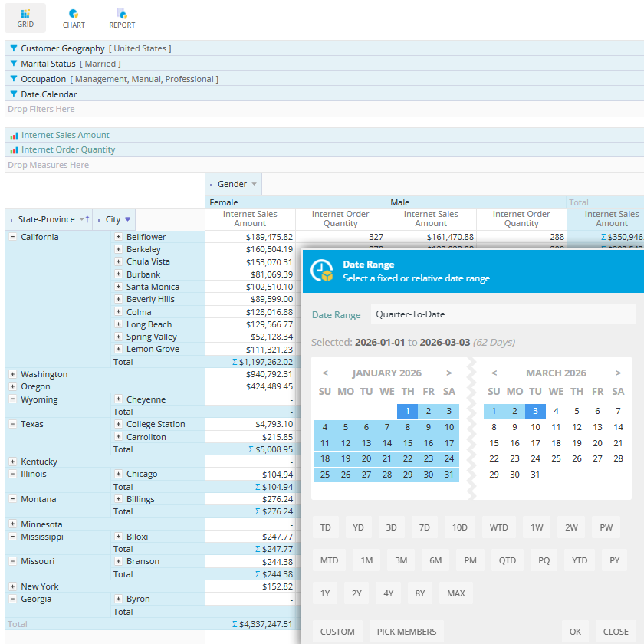Click the Internet Order Quantity measure icon

pyautogui.click(x=14, y=150)
